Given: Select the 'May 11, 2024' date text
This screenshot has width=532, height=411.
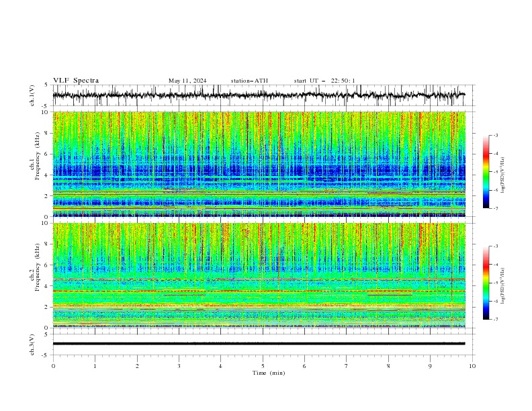Looking at the screenshot, I should click(187, 81).
